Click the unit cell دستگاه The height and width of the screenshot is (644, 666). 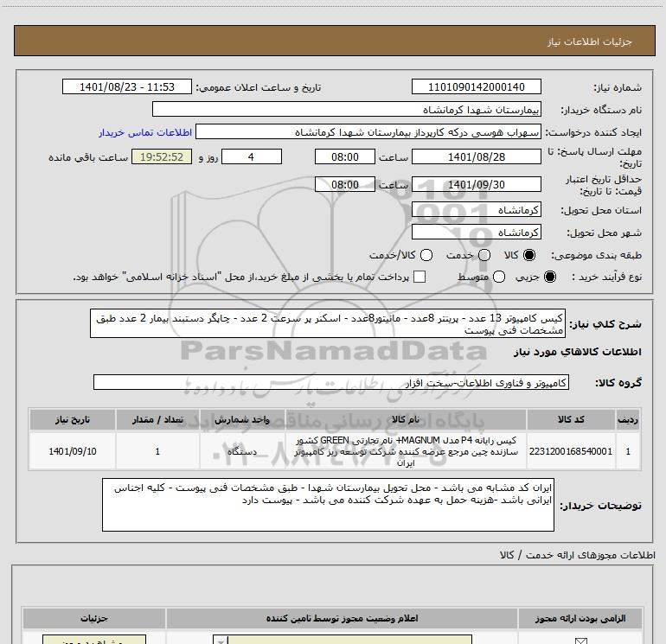(x=242, y=451)
